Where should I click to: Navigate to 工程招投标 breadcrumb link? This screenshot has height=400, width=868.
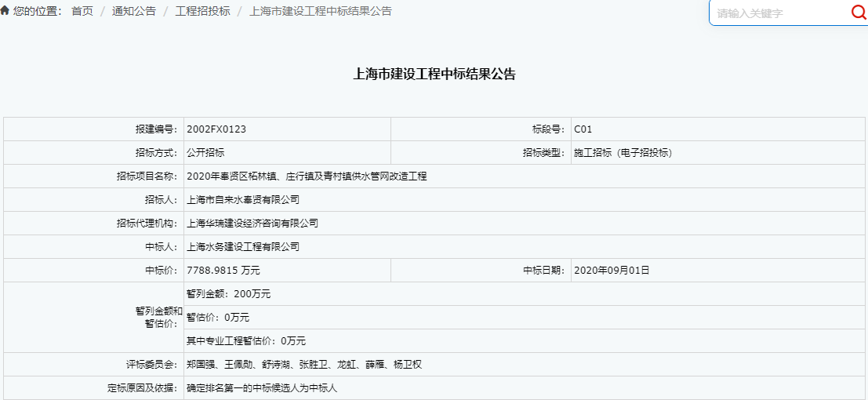pyautogui.click(x=202, y=11)
